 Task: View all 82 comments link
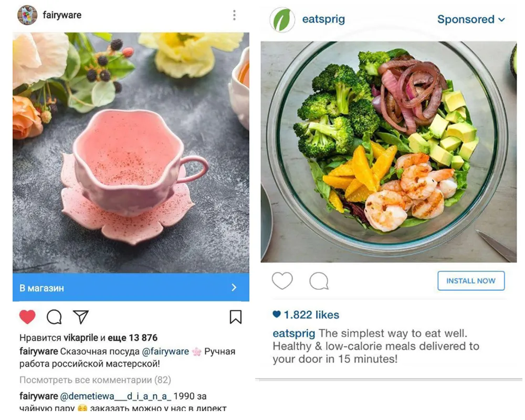[x=95, y=380]
